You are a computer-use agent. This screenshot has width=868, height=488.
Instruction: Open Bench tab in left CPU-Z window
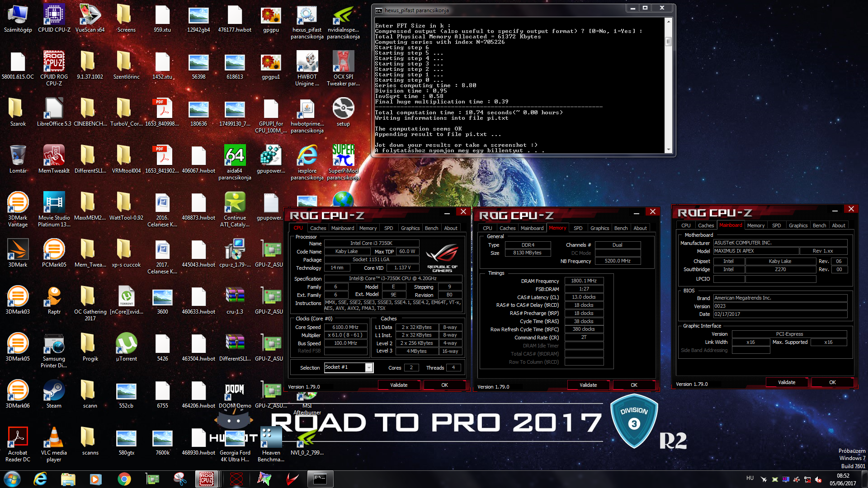click(x=431, y=228)
